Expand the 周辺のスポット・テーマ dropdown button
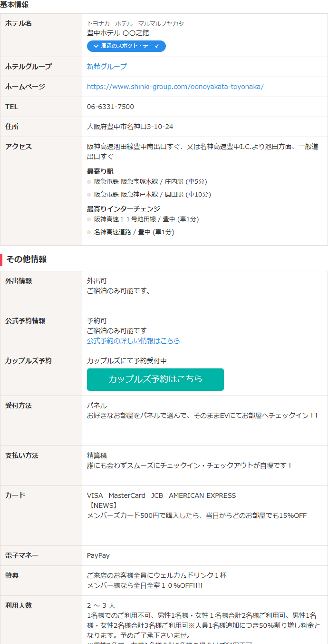328x644 pixels. (x=126, y=46)
